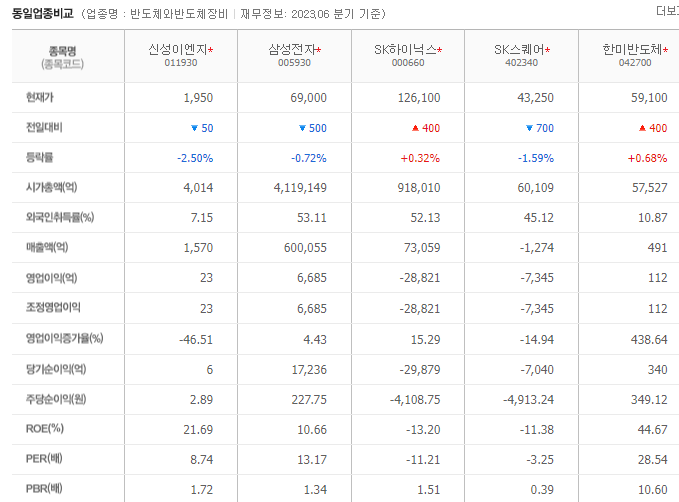Click the PBR(배) row label
Screen dimensions: 679x502
44,489
